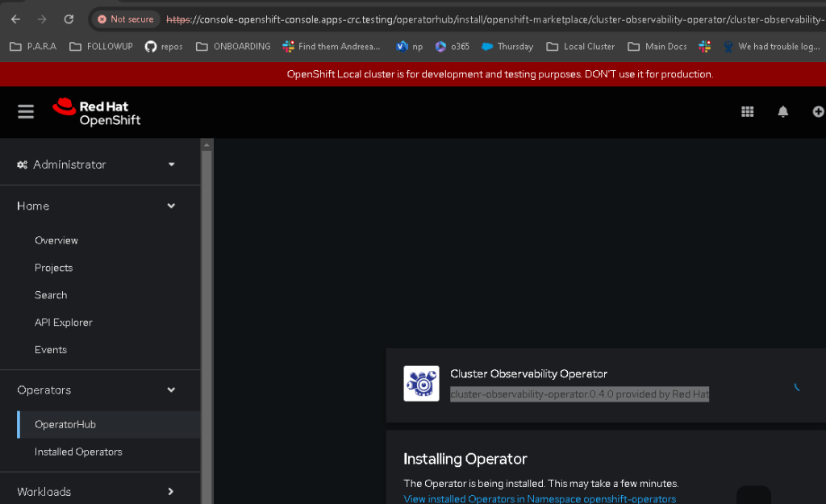Click the Cluster Observability Operator logo
The width and height of the screenshot is (826, 504).
pyautogui.click(x=421, y=383)
